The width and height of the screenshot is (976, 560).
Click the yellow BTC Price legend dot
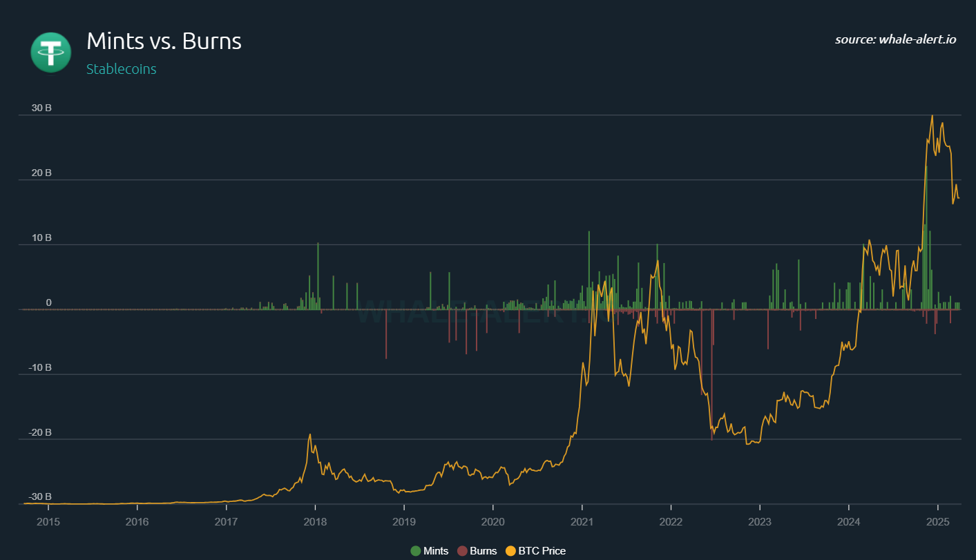(509, 550)
